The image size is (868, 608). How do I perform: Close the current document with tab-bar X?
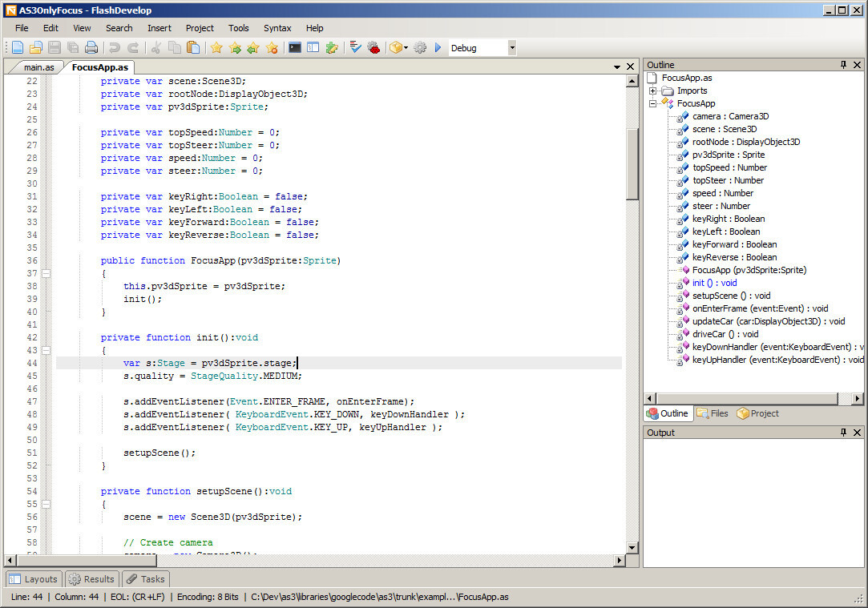(630, 67)
